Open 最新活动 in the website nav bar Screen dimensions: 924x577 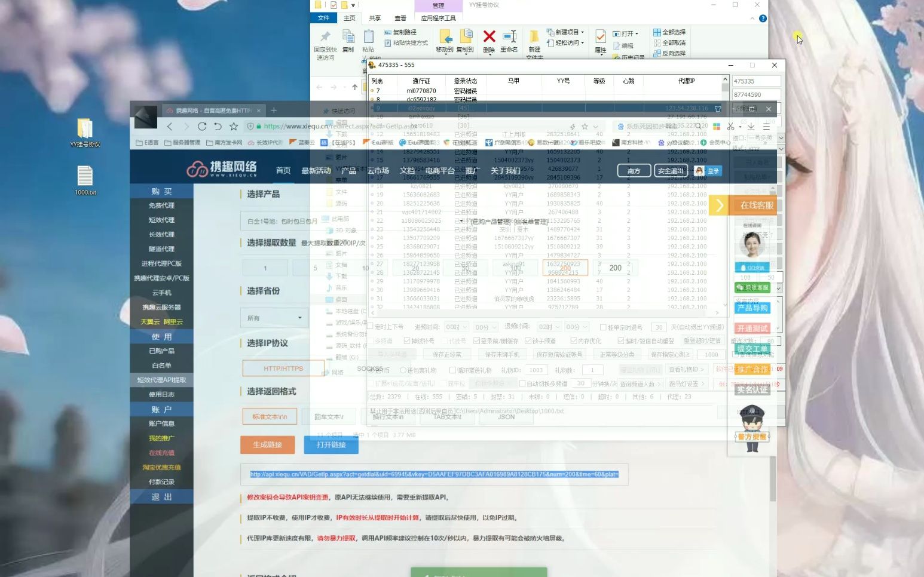[x=316, y=171]
